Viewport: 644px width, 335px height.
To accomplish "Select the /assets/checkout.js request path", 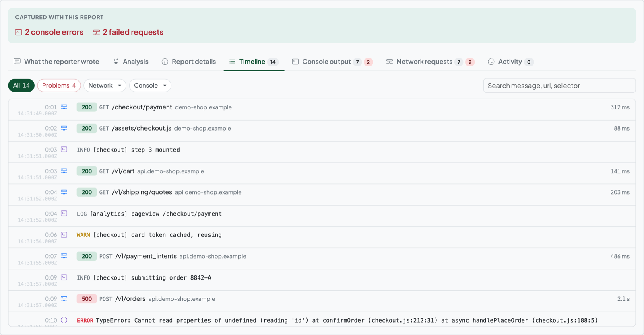I will click(x=142, y=128).
